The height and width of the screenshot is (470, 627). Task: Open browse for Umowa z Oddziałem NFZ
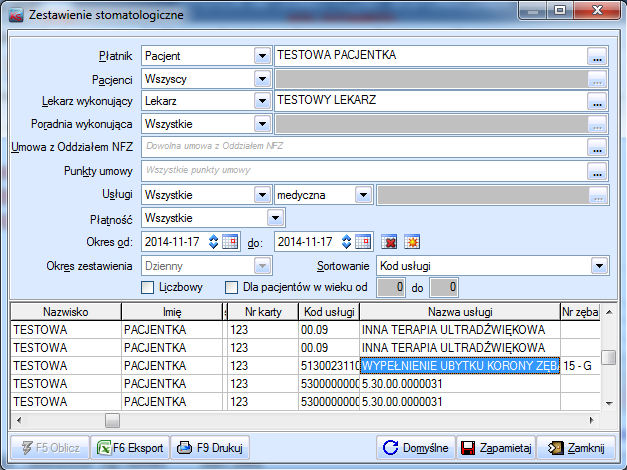[x=598, y=147]
